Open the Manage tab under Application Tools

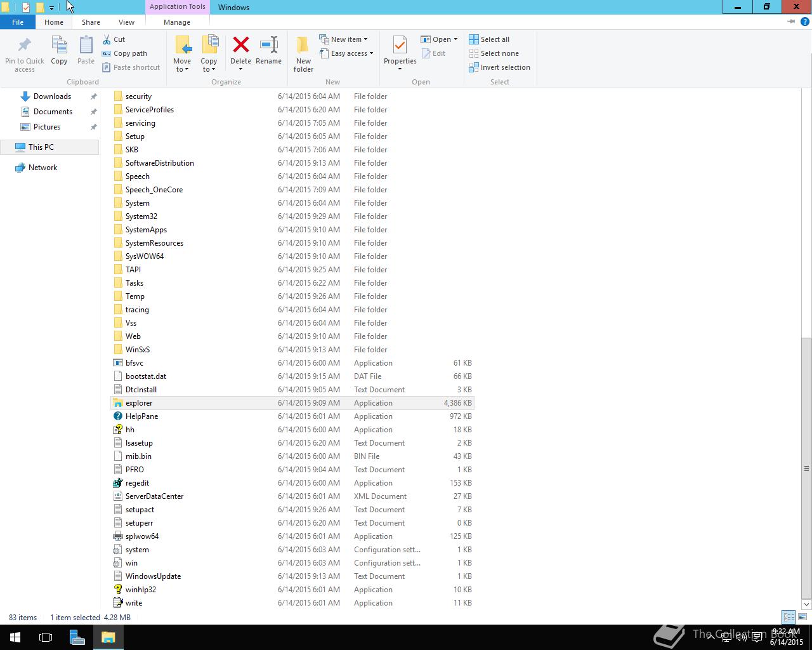pyautogui.click(x=177, y=22)
